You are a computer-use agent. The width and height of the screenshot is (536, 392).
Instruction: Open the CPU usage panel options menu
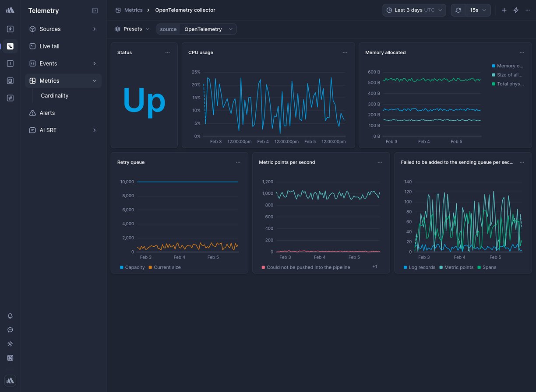(345, 52)
